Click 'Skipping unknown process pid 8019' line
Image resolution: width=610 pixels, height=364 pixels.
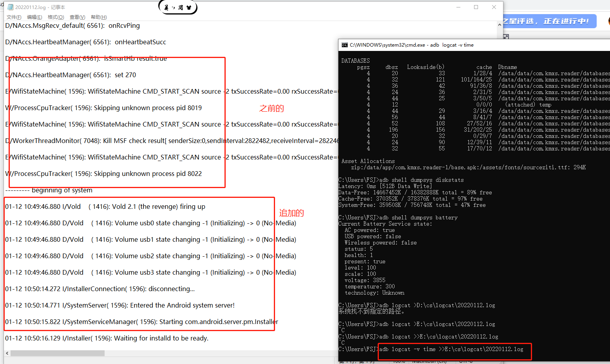pyautogui.click(x=103, y=108)
